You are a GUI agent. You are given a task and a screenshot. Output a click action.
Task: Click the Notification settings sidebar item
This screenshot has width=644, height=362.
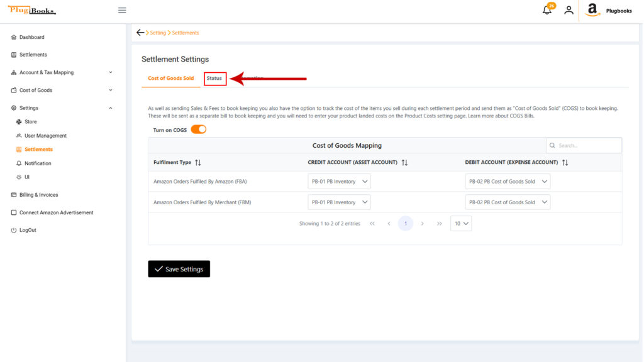[38, 163]
